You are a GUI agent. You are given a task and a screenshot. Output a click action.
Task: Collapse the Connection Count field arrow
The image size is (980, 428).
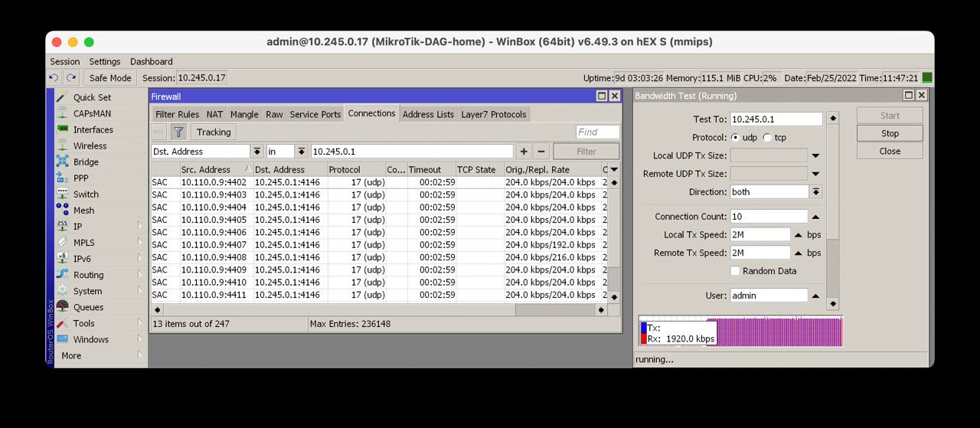tap(815, 217)
